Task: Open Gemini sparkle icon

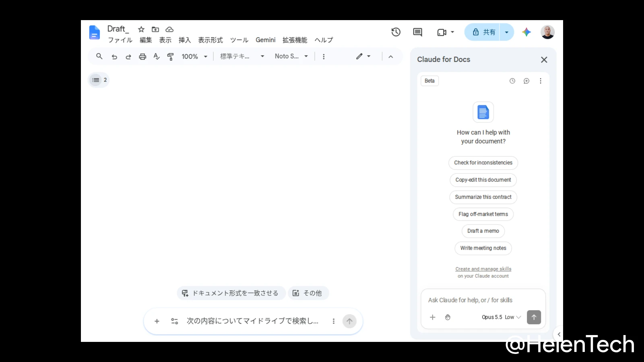Action: click(x=526, y=32)
